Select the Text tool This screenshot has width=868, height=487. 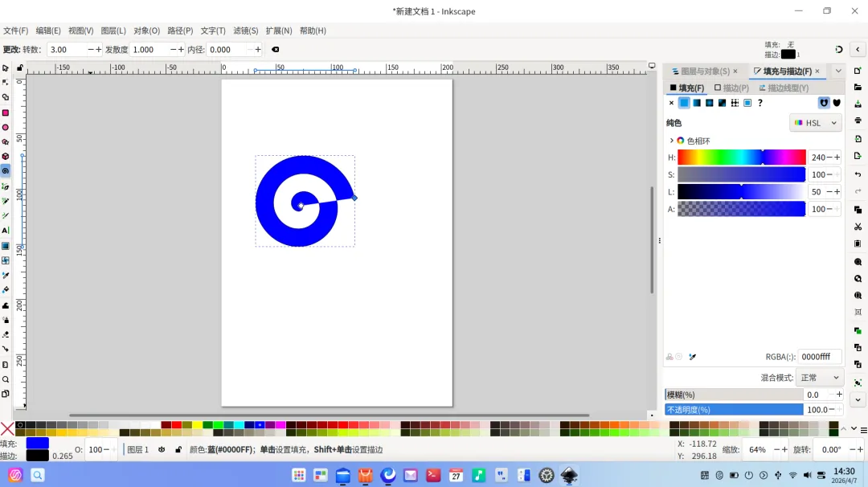[6, 230]
